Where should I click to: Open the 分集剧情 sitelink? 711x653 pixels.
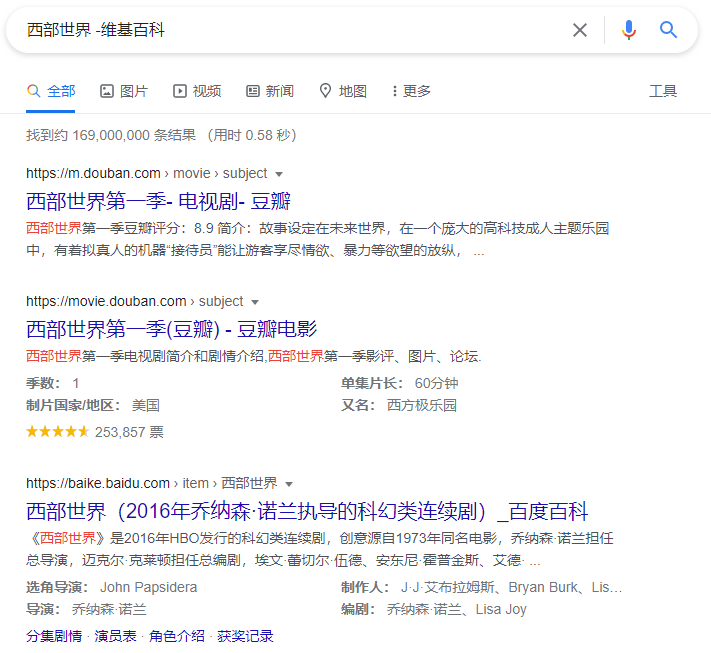coord(54,636)
